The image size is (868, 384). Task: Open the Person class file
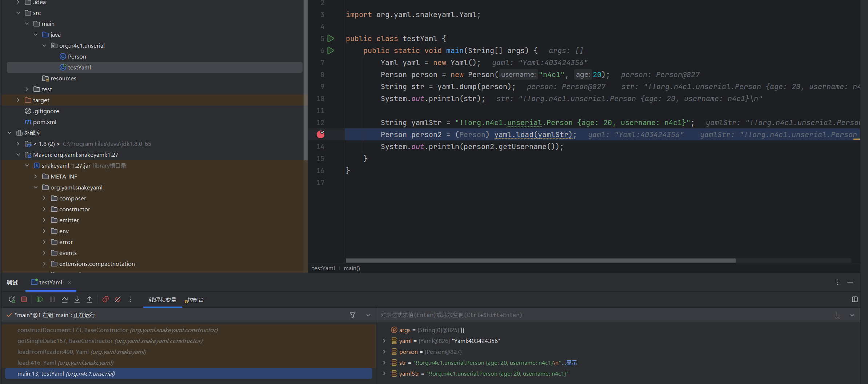pyautogui.click(x=77, y=56)
